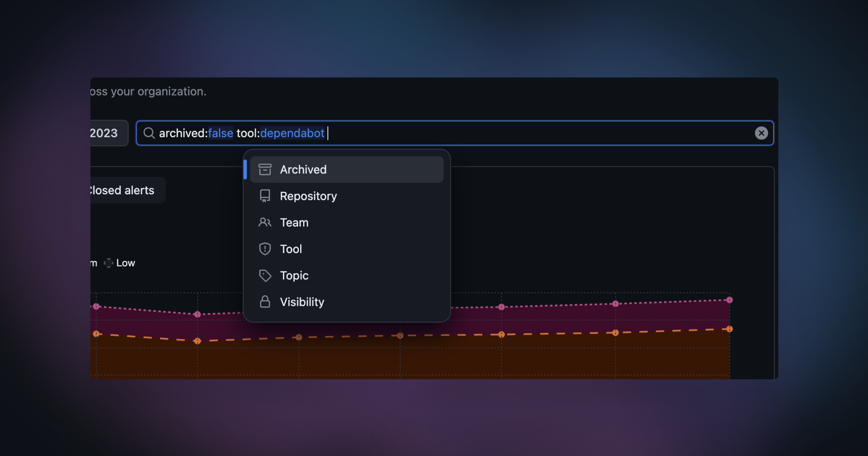The width and height of the screenshot is (868, 456).
Task: Choose Repository from the filter suggestions
Action: (346, 196)
